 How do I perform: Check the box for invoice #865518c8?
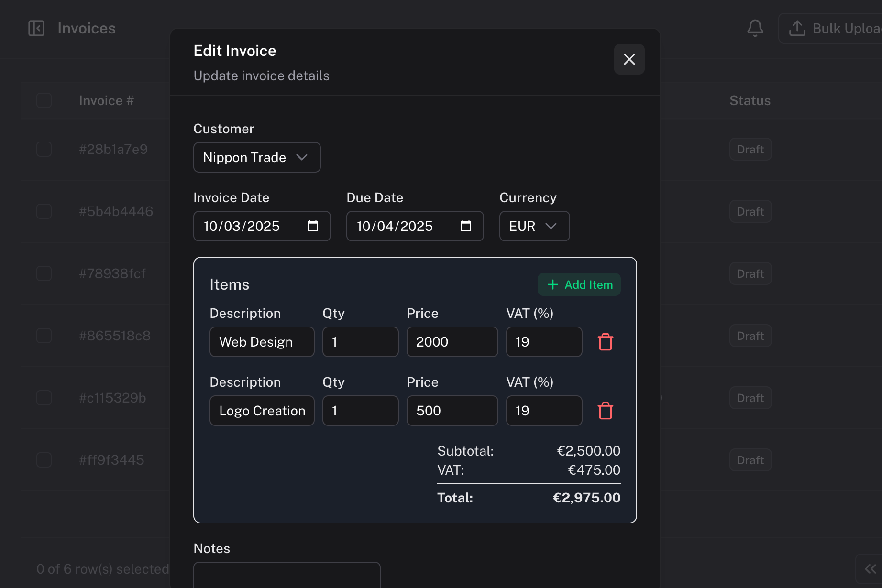click(44, 336)
